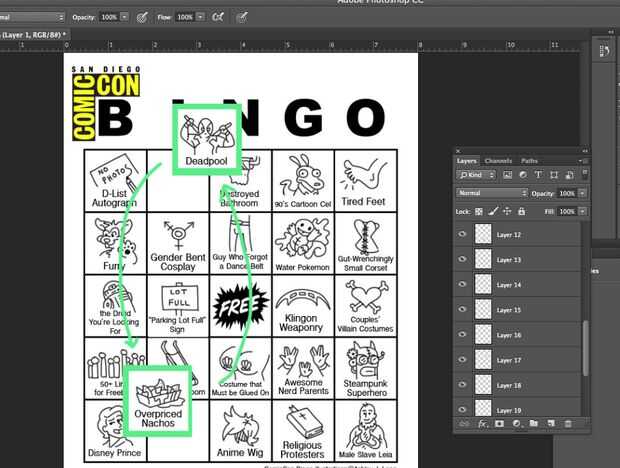Add a layer mask icon
The height and width of the screenshot is (468, 620).
click(499, 424)
